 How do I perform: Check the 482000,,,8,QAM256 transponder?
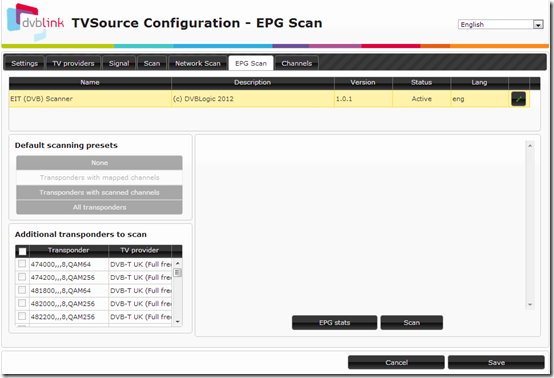click(22, 303)
